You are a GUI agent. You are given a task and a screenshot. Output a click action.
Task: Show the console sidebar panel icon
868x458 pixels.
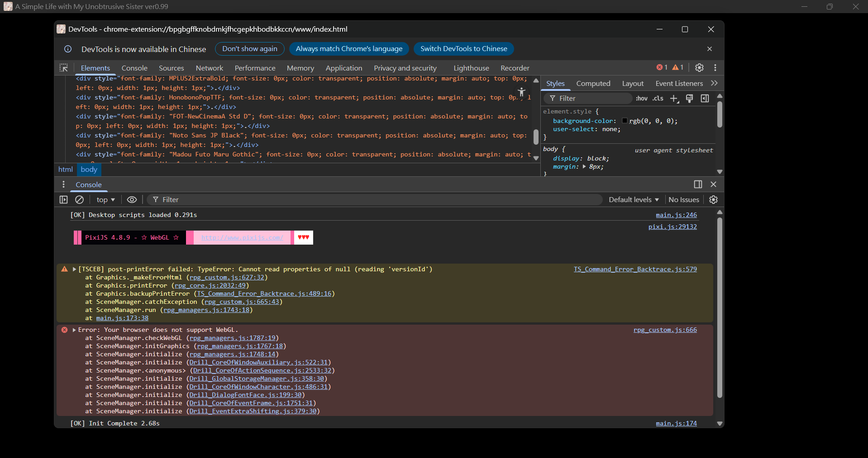(x=64, y=199)
